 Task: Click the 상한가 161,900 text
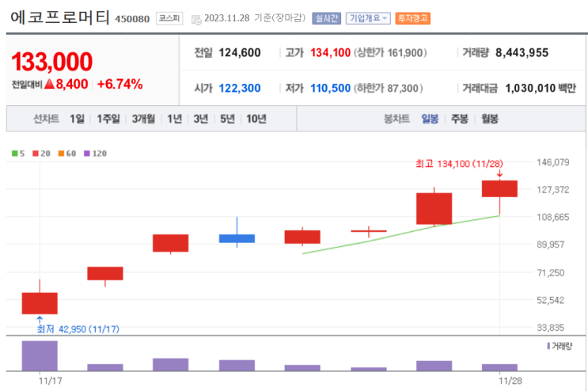tap(390, 53)
